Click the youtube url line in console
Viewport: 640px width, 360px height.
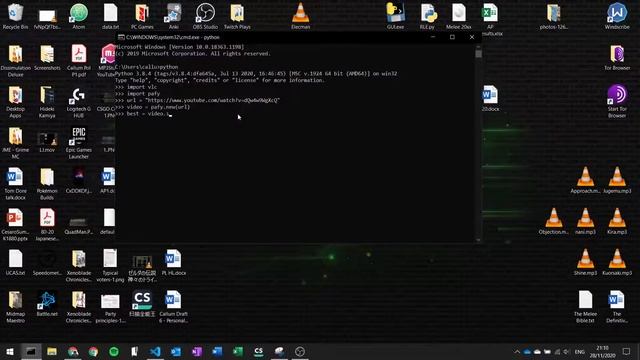click(x=198, y=100)
